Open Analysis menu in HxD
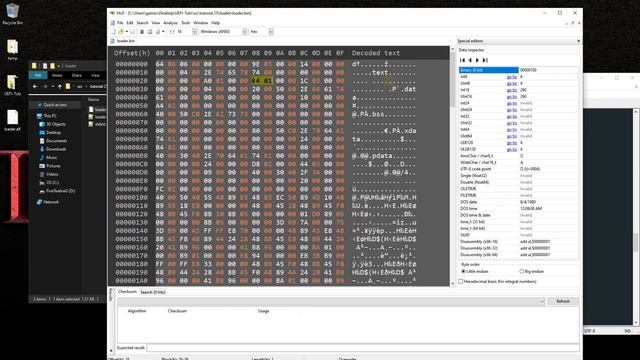 tap(170, 23)
